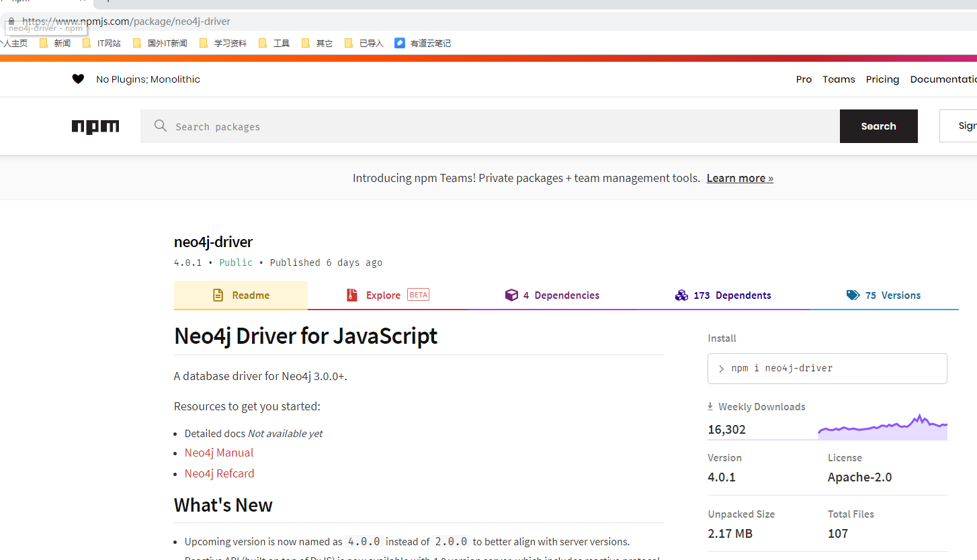Viewport: 977px width, 560px height.
Task: Open the 173 Dependents tab
Action: pyautogui.click(x=723, y=295)
